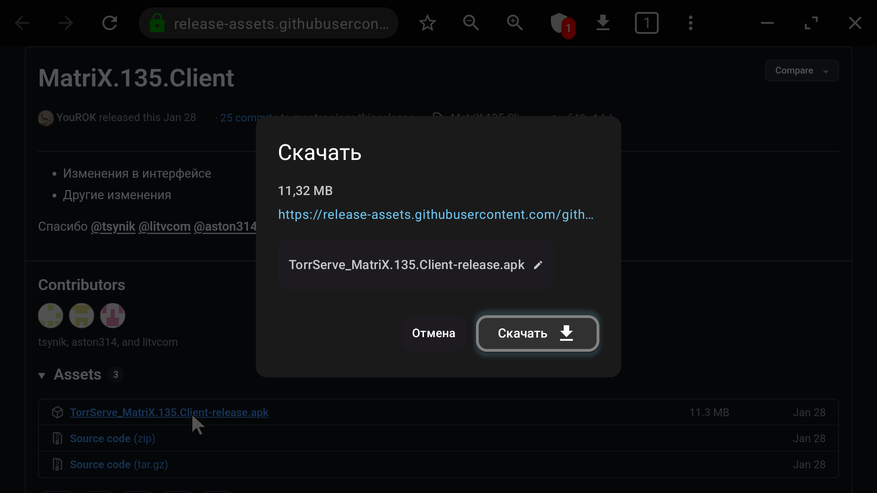
Task: Click the archive icon beside Source code (tar.gz)
Action: [x=57, y=464]
